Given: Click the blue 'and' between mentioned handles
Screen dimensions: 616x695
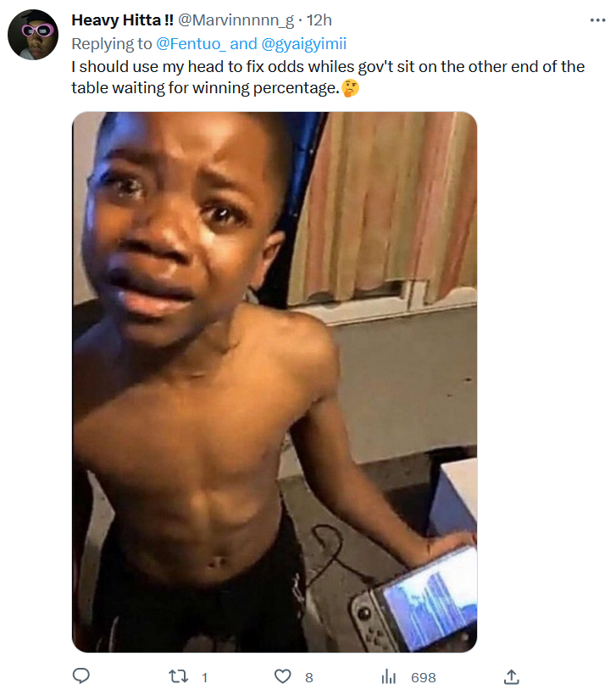Looking at the screenshot, I should [243, 44].
